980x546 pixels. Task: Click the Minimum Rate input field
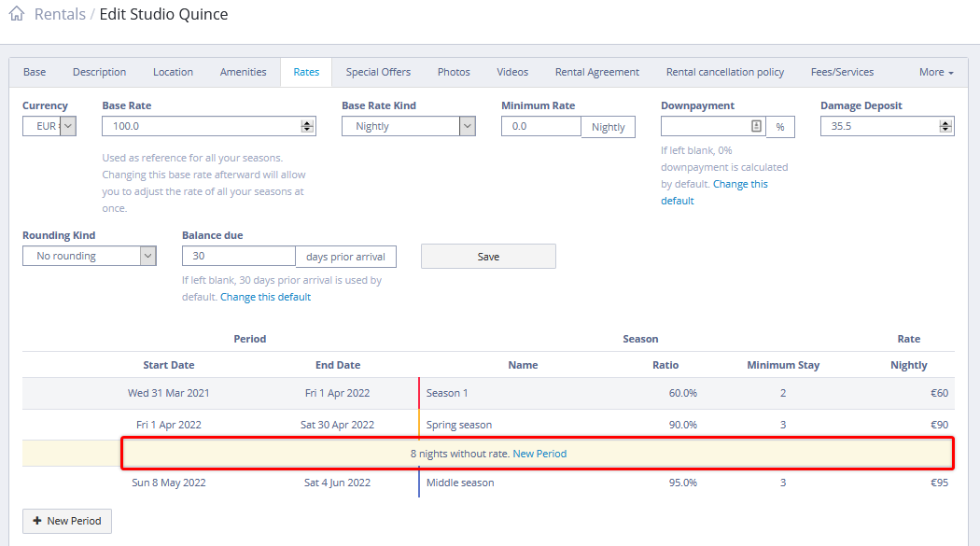point(540,126)
